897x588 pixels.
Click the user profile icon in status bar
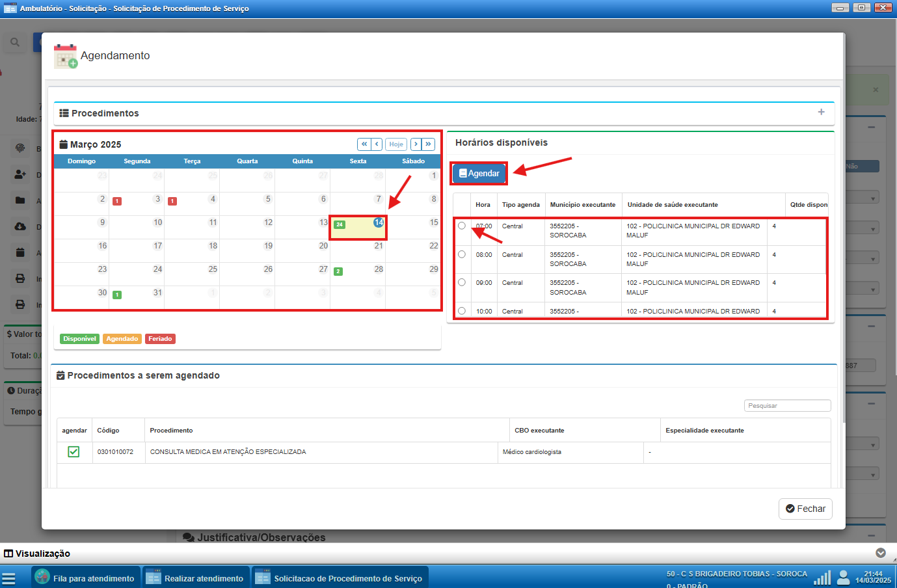click(844, 578)
